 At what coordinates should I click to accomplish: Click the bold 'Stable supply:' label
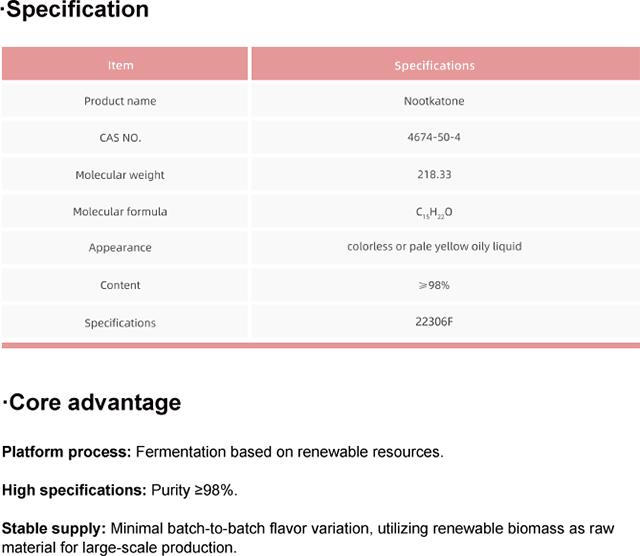coord(54,528)
